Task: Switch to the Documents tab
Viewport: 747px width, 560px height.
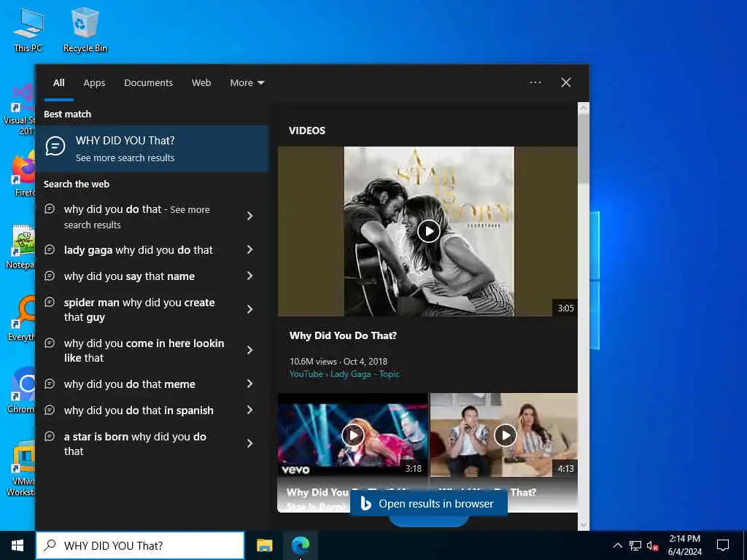Action: point(148,83)
